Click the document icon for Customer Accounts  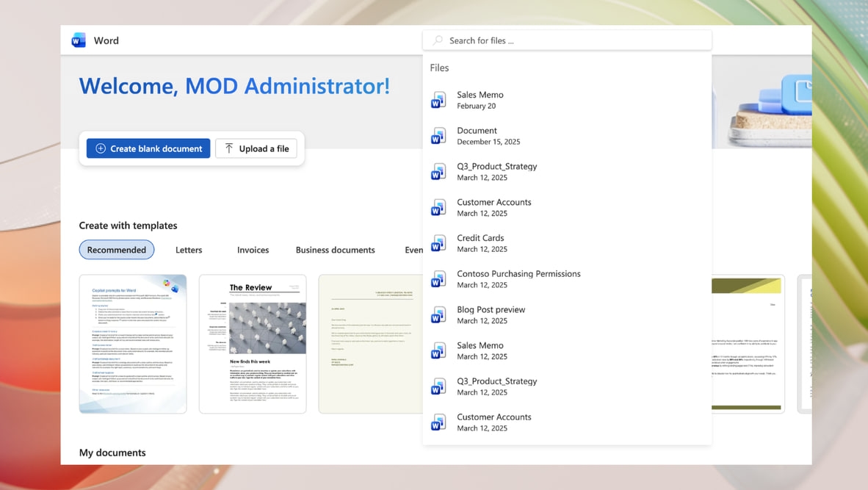click(x=438, y=207)
